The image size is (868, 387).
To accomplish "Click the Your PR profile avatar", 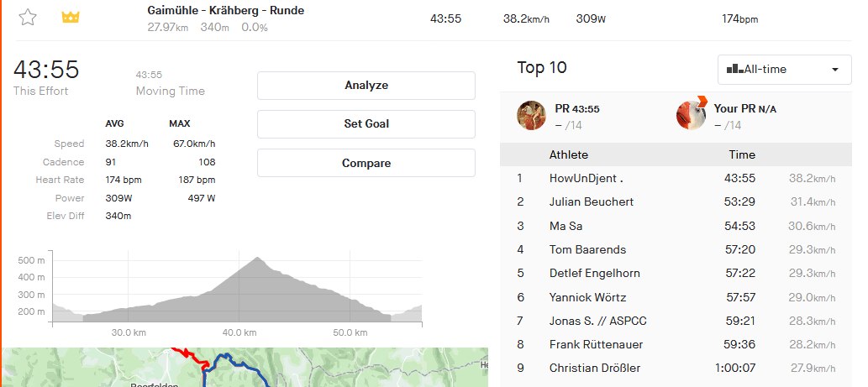I will pyautogui.click(x=691, y=115).
